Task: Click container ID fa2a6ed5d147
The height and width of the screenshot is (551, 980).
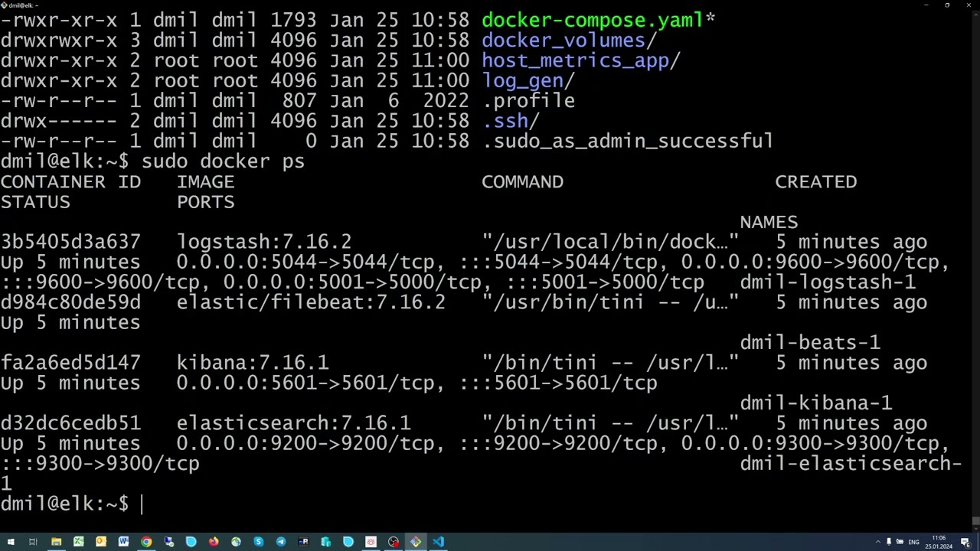Action: [70, 363]
